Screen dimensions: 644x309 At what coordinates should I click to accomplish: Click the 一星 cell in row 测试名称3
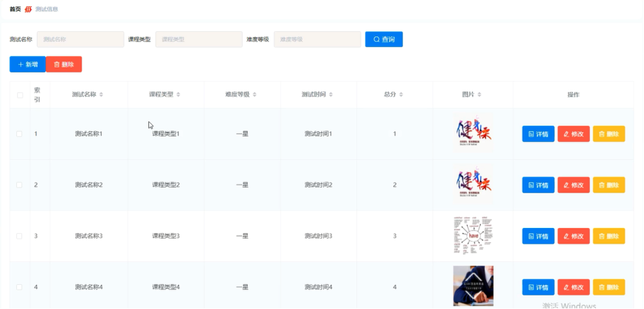click(x=242, y=236)
